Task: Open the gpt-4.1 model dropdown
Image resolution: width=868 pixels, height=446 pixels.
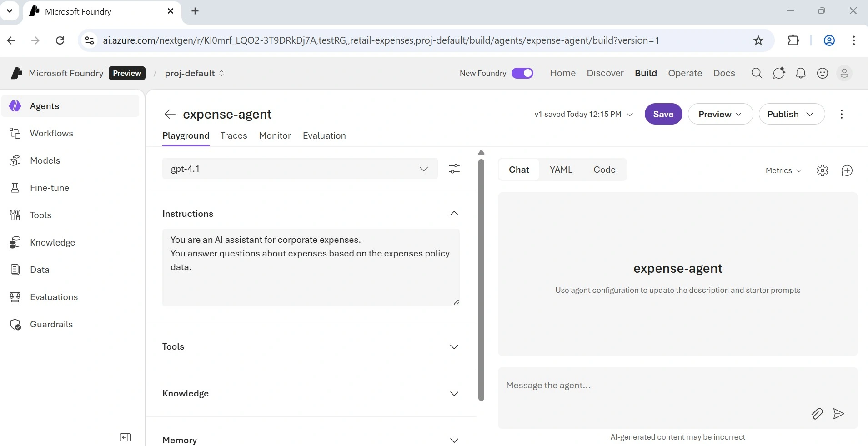Action: tap(300, 169)
